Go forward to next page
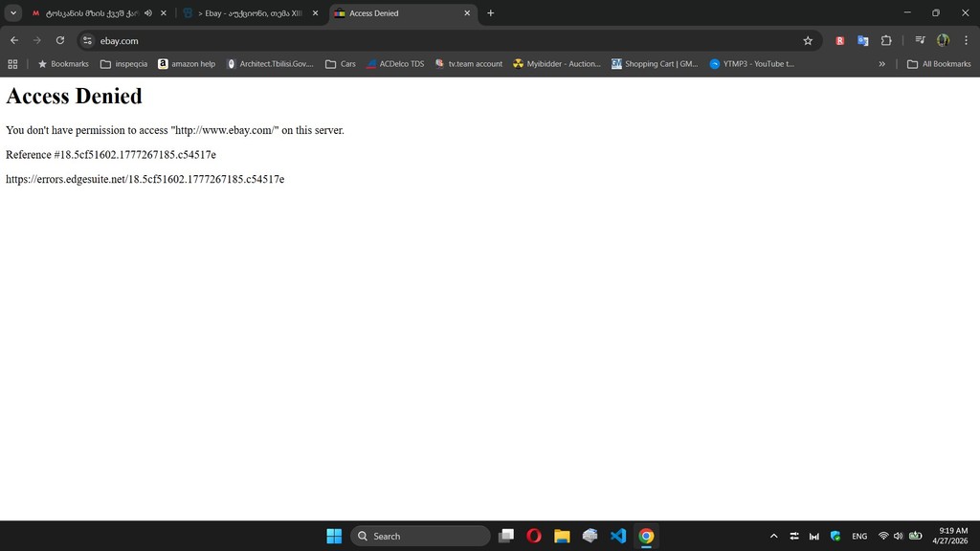The width and height of the screenshot is (980, 551). tap(37, 40)
